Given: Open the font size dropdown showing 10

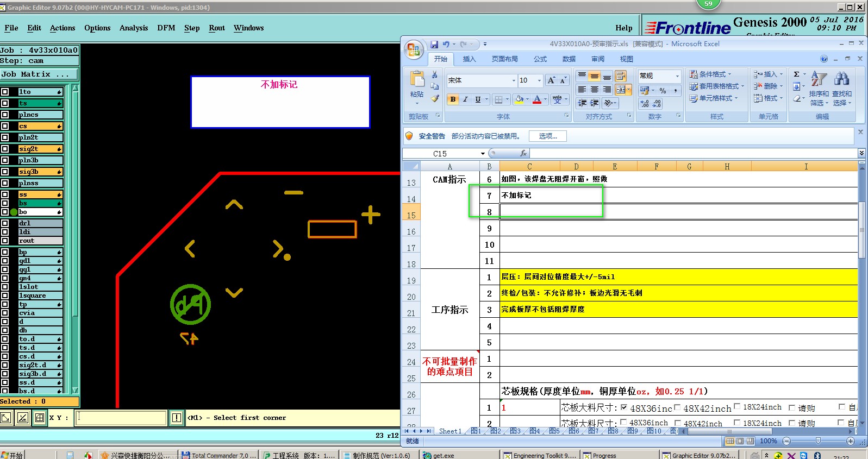Looking at the screenshot, I should (539, 80).
